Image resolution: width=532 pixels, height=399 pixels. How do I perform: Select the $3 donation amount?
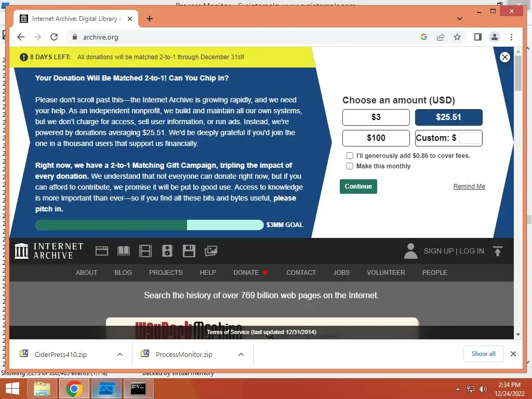376,117
